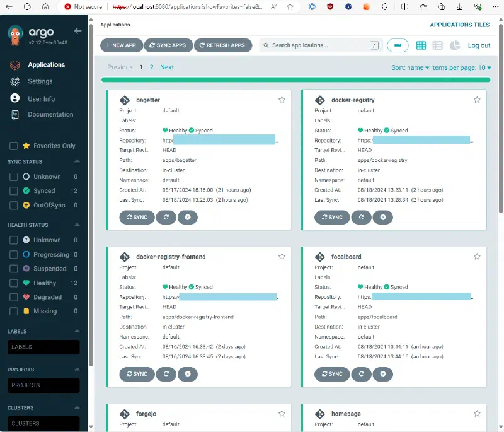Open Applications in the sidebar

pyautogui.click(x=46, y=65)
